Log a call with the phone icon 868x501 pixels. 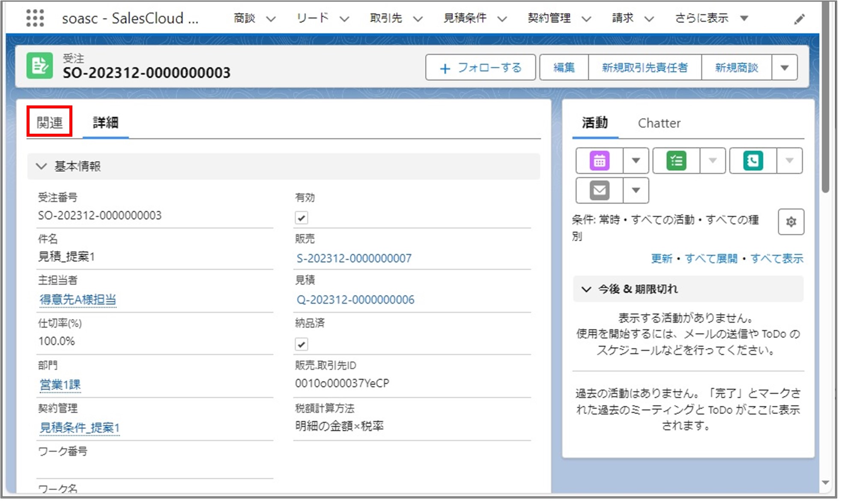click(x=753, y=161)
